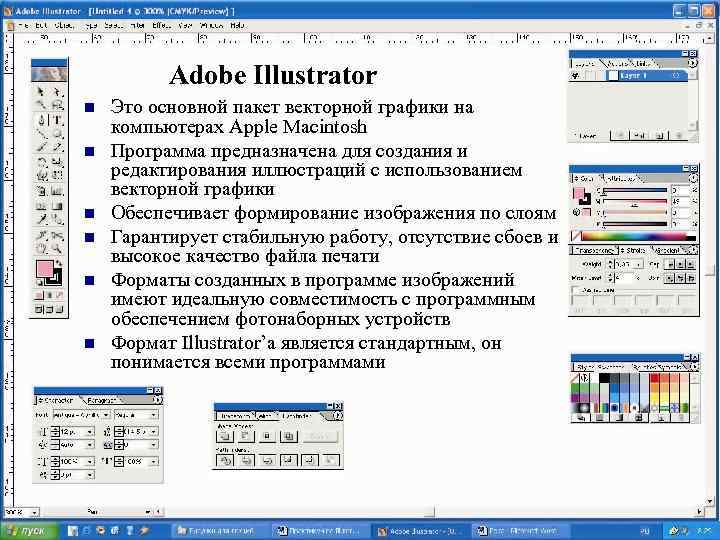This screenshot has width=720, height=540.
Task: Click the new swatch icon in Swatches panel
Action: (661, 417)
